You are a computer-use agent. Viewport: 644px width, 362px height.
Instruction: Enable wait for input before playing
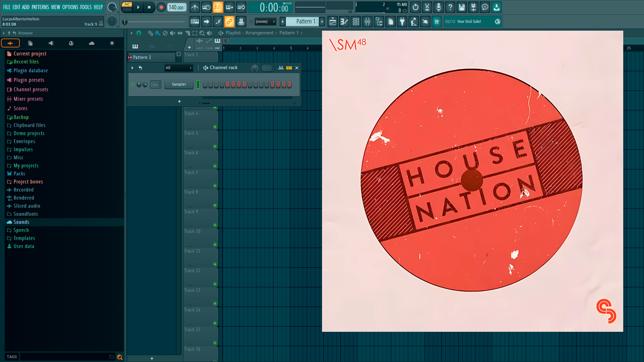pyautogui.click(x=206, y=7)
